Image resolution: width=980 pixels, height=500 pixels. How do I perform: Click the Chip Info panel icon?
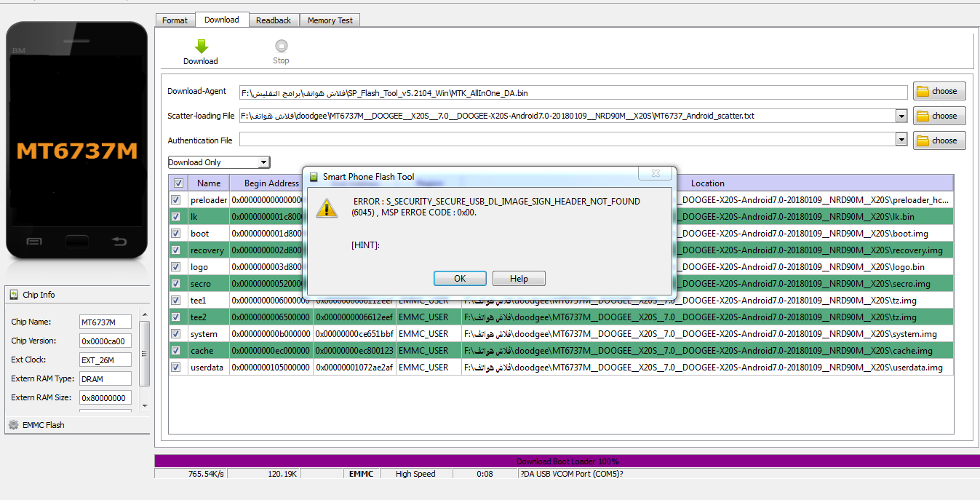click(14, 295)
